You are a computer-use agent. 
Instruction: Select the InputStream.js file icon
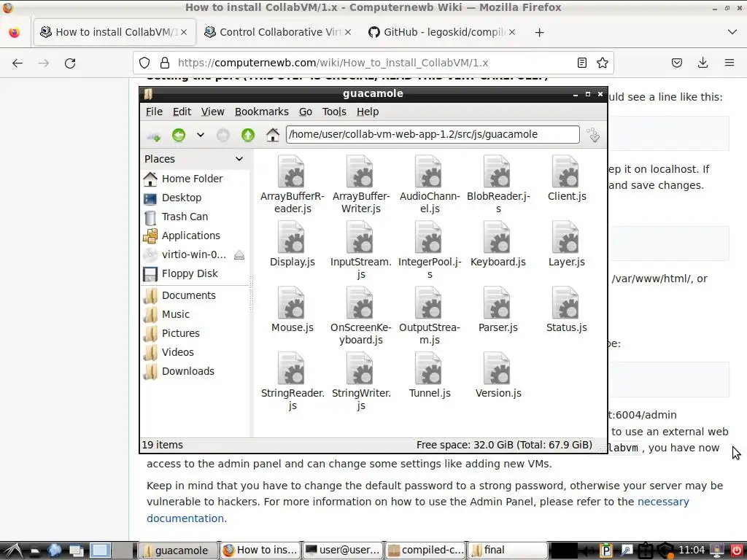360,238
